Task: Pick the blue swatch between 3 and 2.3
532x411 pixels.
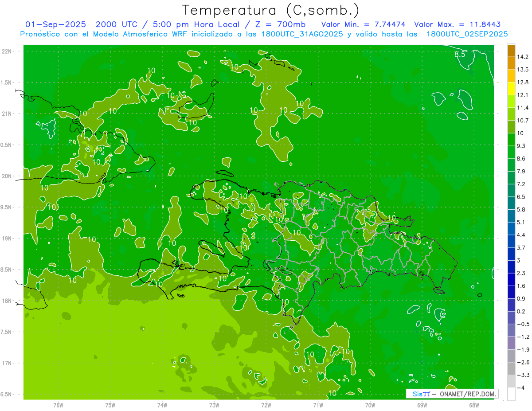Action: [x=511, y=267]
